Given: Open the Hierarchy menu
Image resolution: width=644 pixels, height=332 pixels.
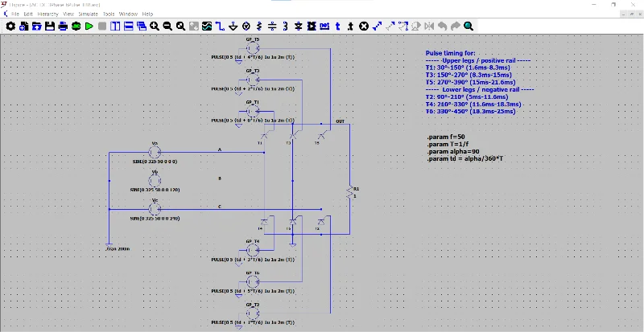Looking at the screenshot, I should click(x=47, y=14).
